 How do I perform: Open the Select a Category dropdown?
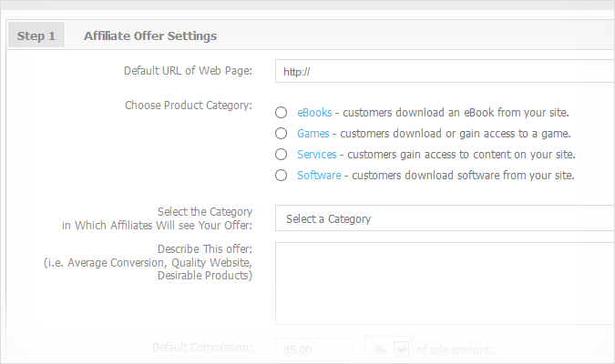pyautogui.click(x=445, y=219)
